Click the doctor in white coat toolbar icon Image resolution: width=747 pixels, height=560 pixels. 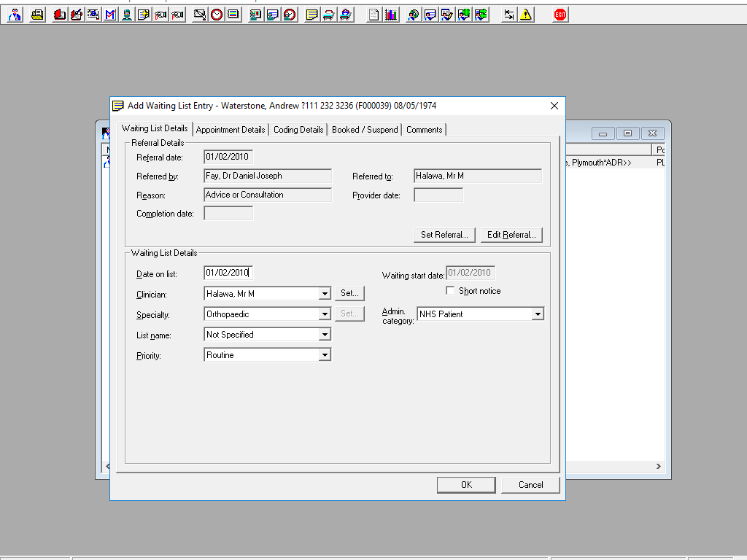coord(15,15)
